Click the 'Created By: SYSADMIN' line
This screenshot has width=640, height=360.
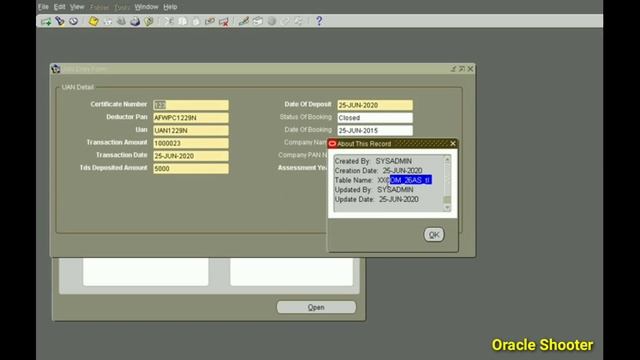(x=373, y=161)
